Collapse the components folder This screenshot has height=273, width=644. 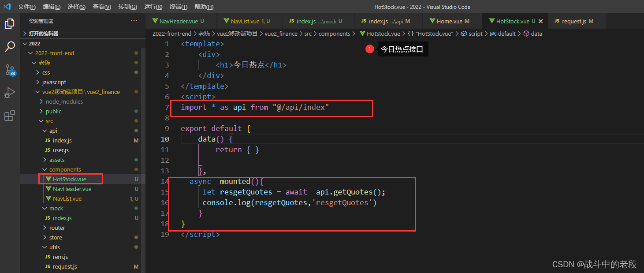click(44, 169)
